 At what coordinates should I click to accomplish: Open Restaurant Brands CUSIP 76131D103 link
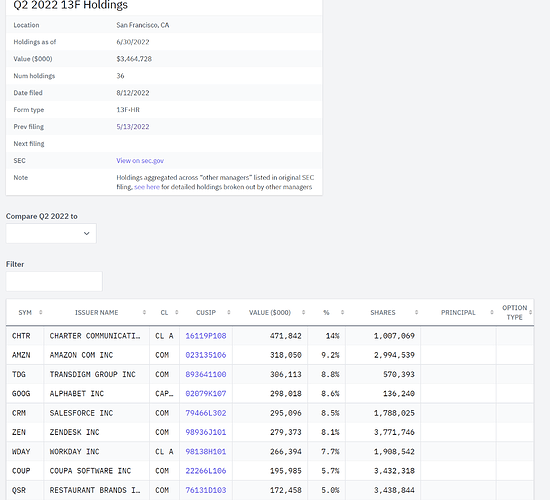tap(206, 490)
